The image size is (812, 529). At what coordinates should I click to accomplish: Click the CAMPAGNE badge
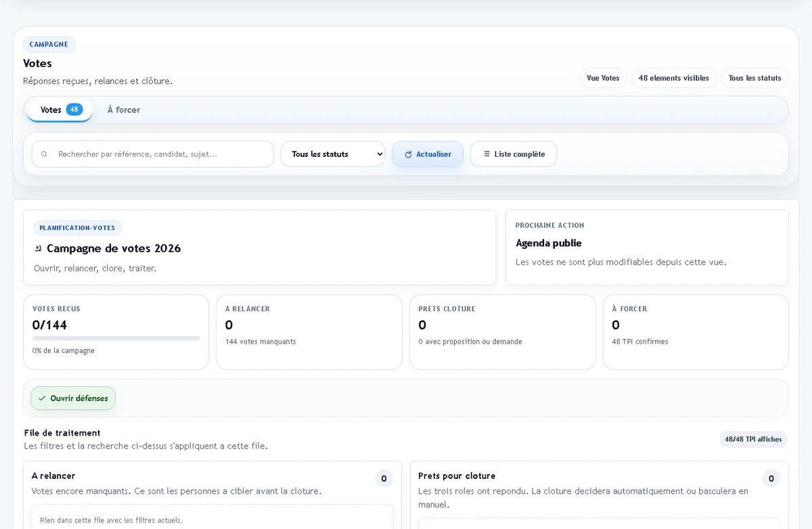pos(49,45)
